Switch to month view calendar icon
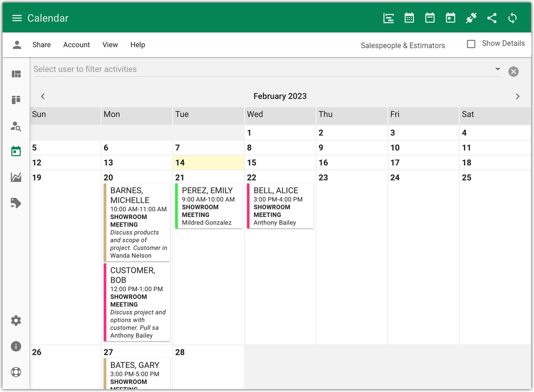 tap(409, 18)
